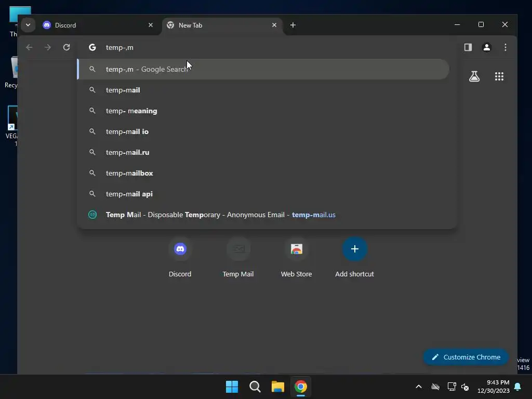
Task: Minimize the Chrome window
Action: 457,25
